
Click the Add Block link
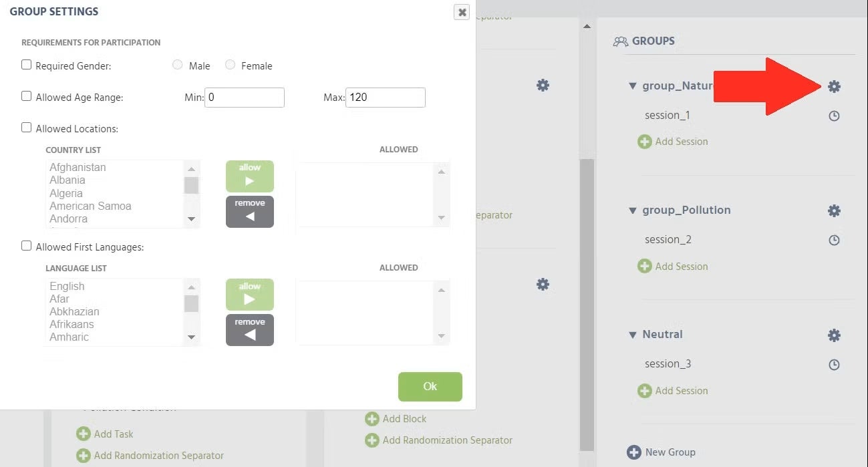tap(404, 419)
